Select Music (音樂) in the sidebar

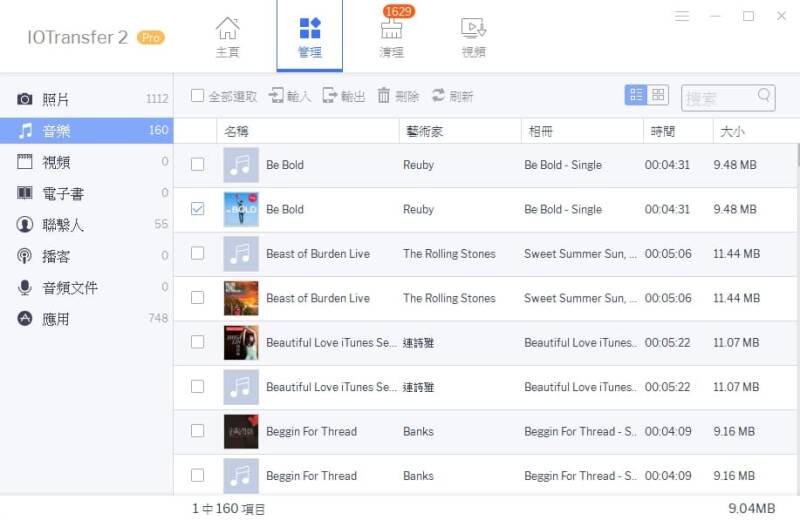(87, 131)
